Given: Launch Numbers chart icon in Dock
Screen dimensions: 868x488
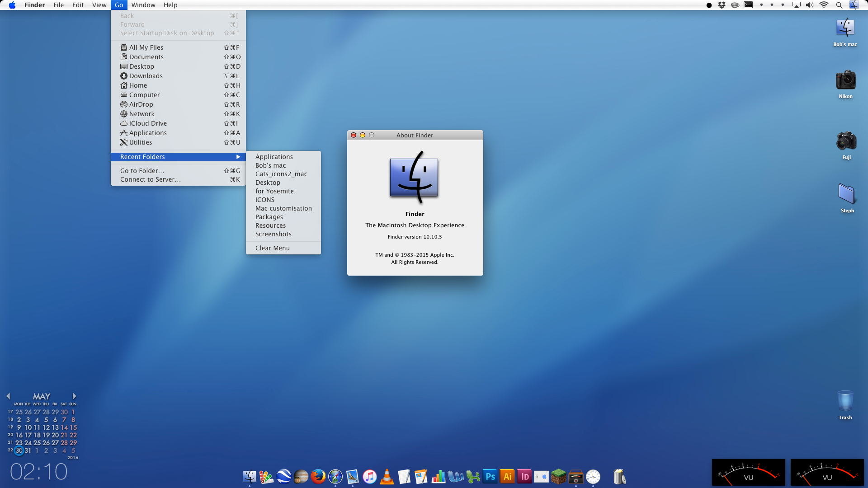Looking at the screenshot, I should click(439, 477).
